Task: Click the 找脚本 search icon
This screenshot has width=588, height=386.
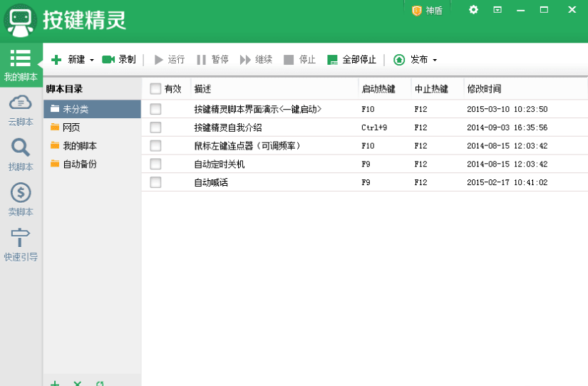Action: 21,154
